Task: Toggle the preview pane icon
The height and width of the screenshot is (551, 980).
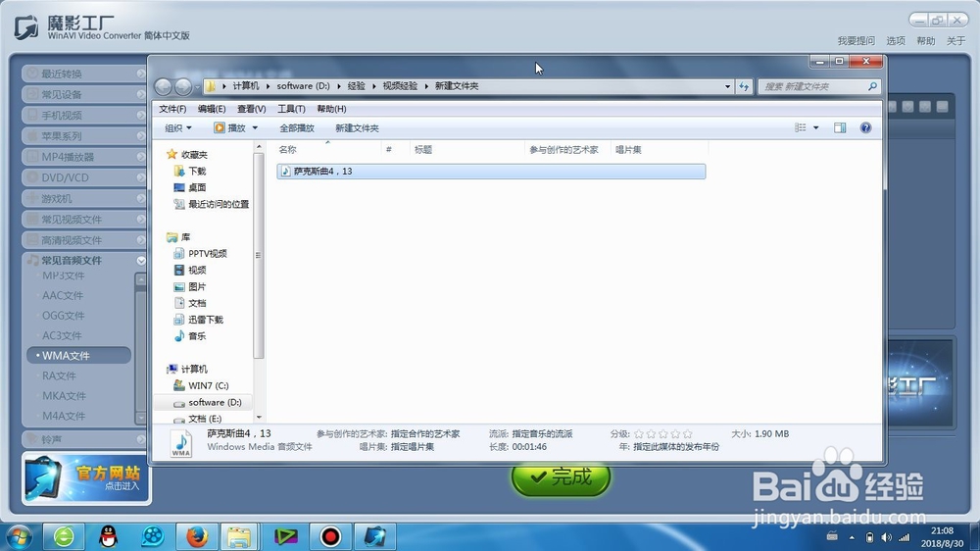Action: click(840, 127)
